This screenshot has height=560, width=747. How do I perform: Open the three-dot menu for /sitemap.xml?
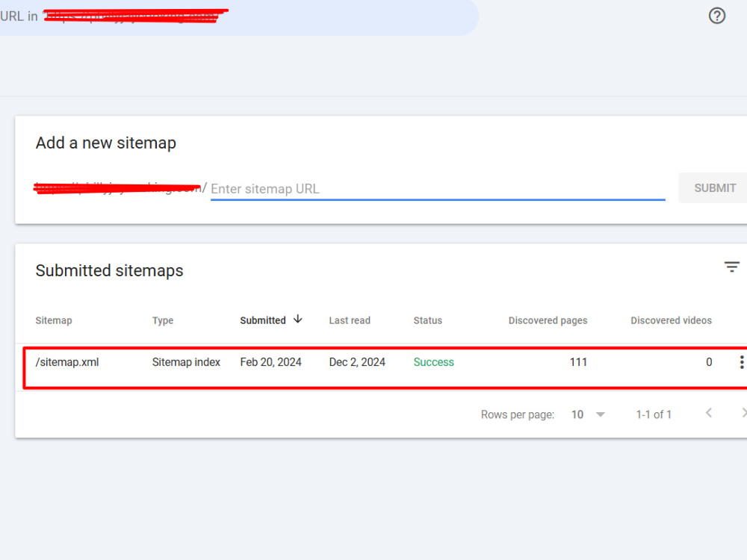pos(741,362)
